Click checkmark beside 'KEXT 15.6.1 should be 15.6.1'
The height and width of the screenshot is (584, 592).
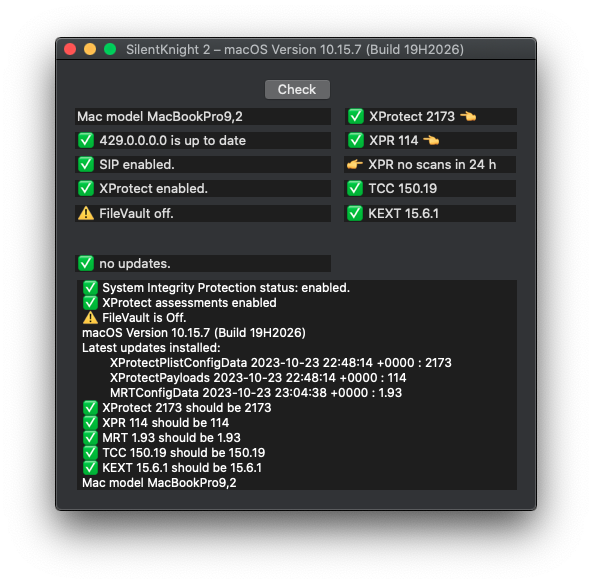tap(90, 468)
